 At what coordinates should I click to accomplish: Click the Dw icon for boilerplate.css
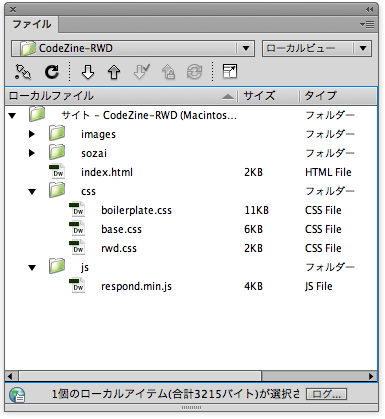point(77,210)
